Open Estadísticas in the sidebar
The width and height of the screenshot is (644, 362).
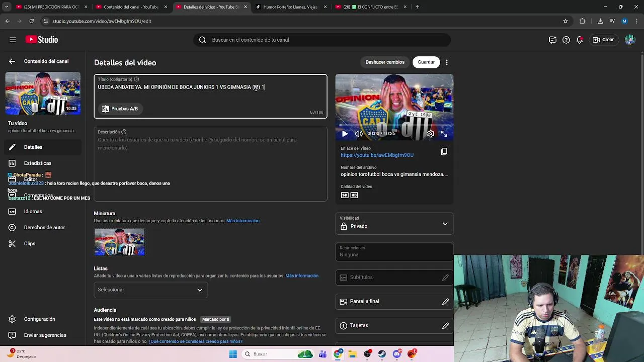click(43, 163)
